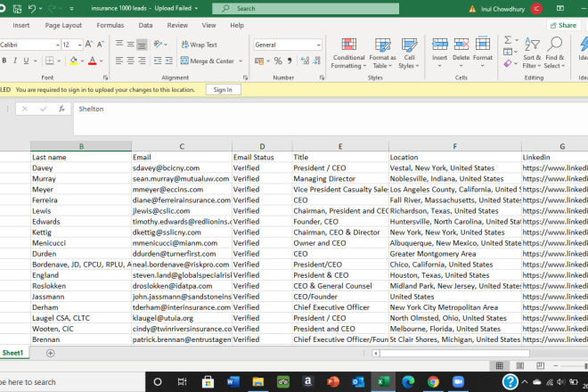
Task: Click the Insert Function fx icon
Action: [61, 109]
